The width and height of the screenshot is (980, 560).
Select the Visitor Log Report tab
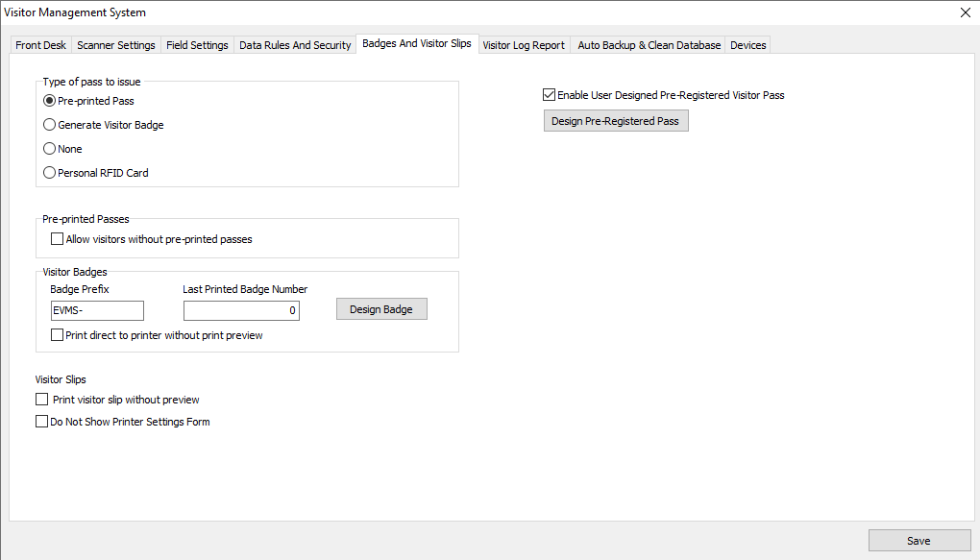coord(524,45)
